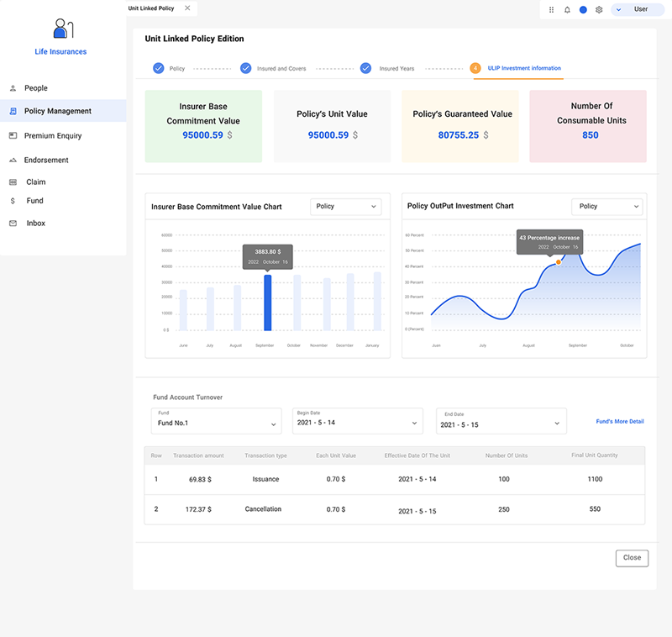Image resolution: width=672 pixels, height=637 pixels.
Task: Click the Inbox envelope icon
Action: [x=13, y=224]
